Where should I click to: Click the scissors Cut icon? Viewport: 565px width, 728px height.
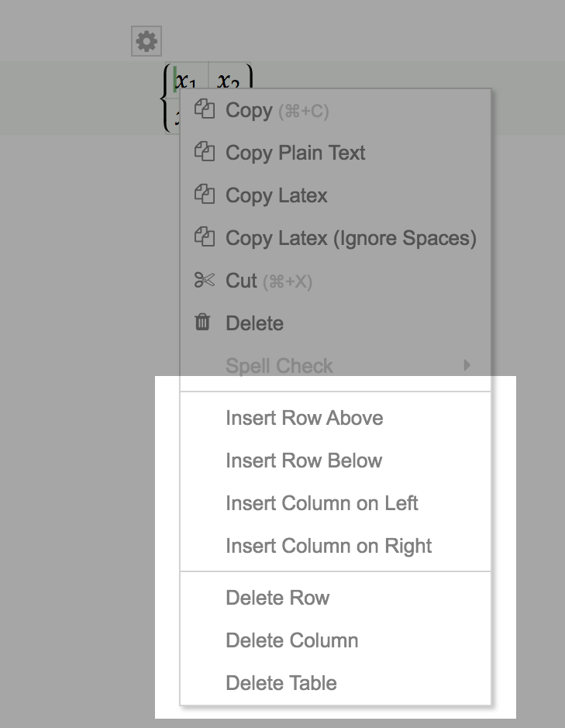(x=205, y=280)
